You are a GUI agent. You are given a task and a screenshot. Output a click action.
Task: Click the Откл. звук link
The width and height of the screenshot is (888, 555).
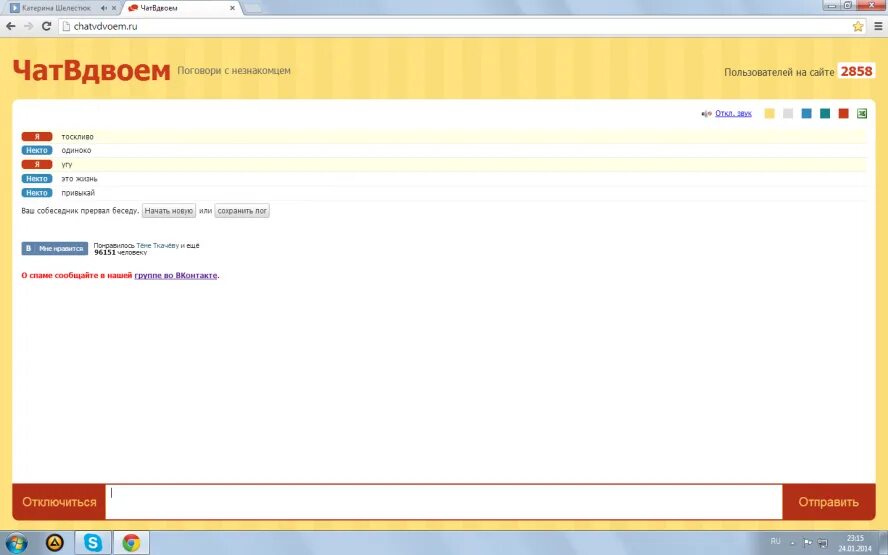733,113
